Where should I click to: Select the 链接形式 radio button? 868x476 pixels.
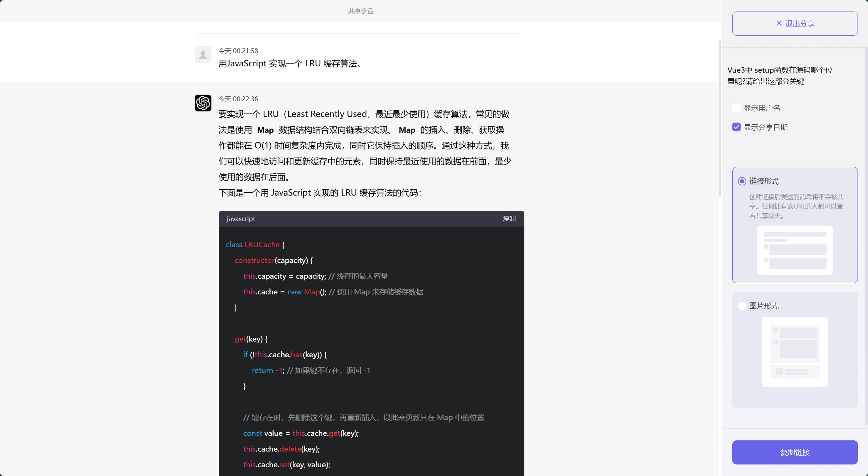tap(742, 181)
